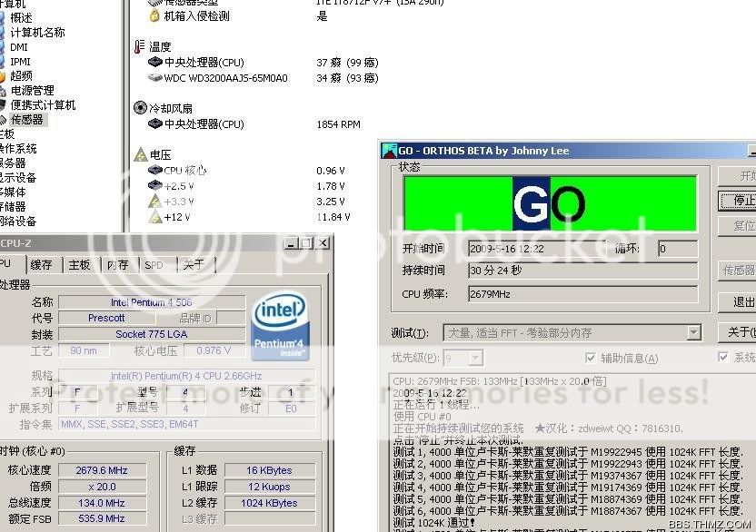Screen dimensions: 756x532
Task: Click the WDC WD3200AAJS hard drive icon
Action: (x=154, y=77)
